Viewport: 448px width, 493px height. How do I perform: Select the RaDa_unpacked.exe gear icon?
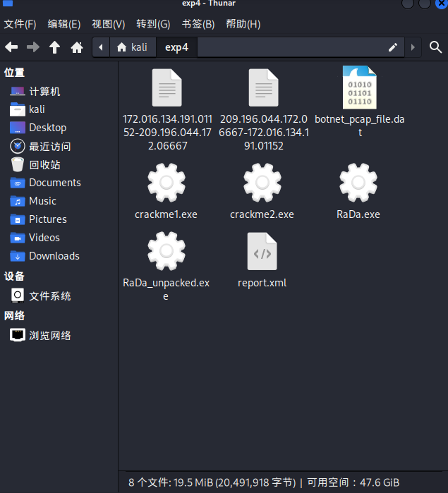167,251
